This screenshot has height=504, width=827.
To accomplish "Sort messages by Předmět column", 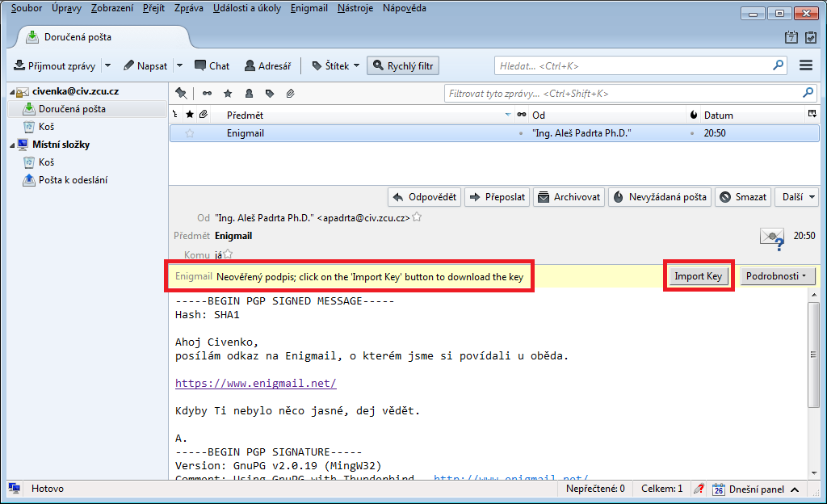I will click(363, 115).
